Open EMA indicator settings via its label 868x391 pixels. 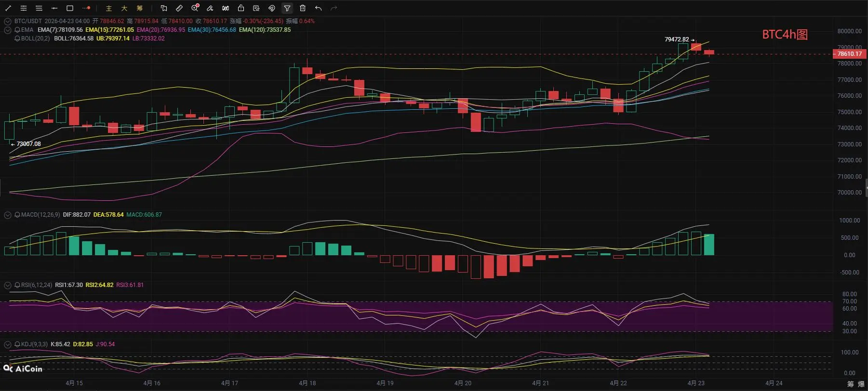point(27,30)
